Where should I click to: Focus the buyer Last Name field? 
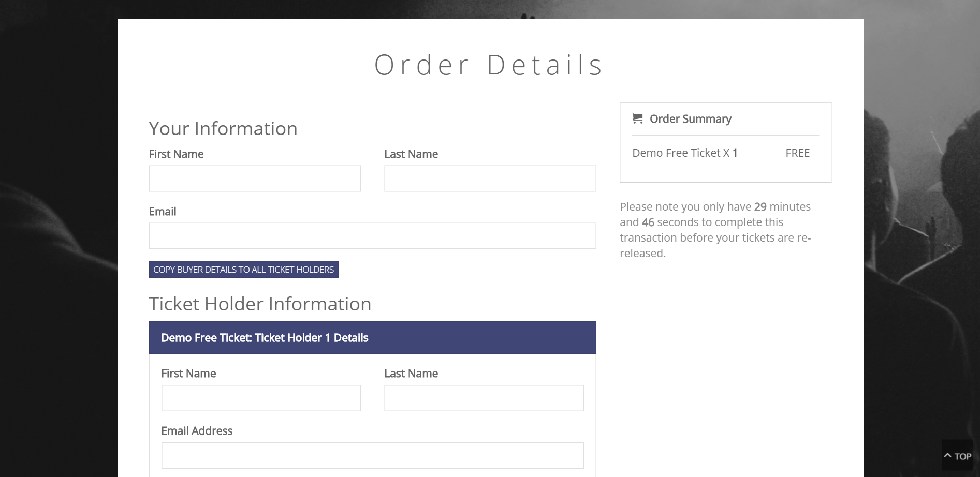point(490,178)
